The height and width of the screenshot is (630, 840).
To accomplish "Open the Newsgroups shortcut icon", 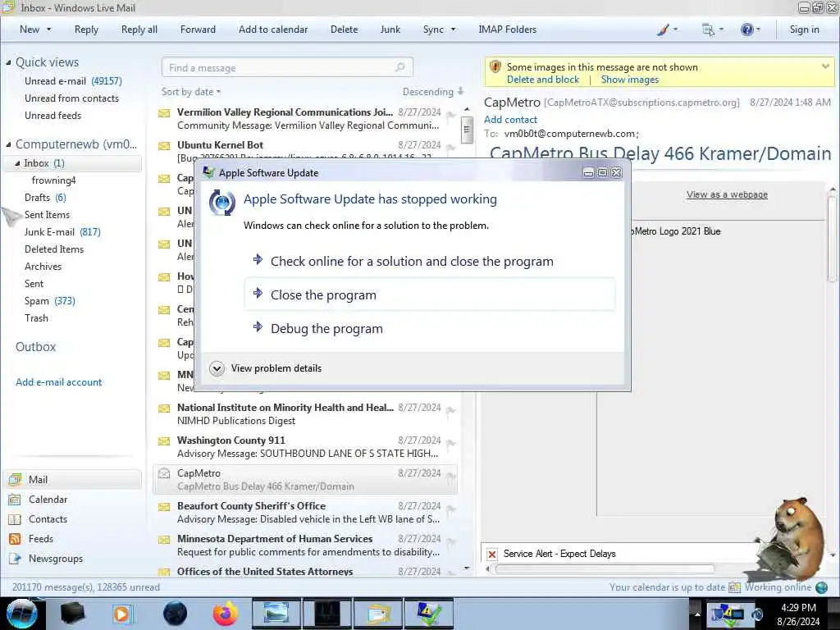I will tap(15, 559).
